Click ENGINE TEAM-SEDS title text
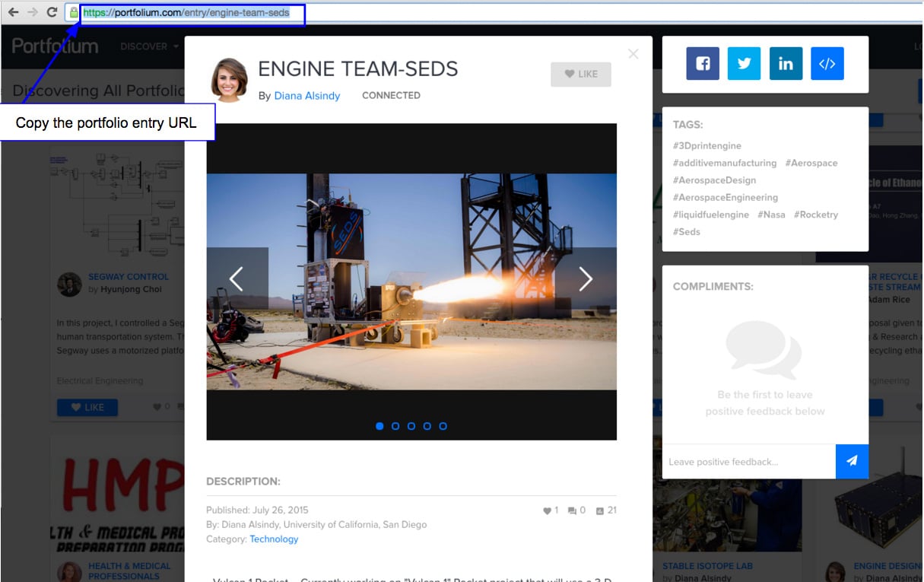This screenshot has width=924, height=582. tap(358, 69)
